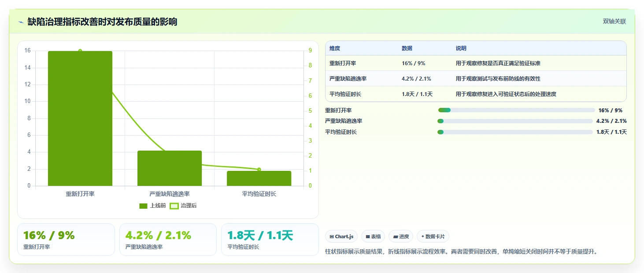Click the 重新打开率 x-axis label

coord(80,194)
